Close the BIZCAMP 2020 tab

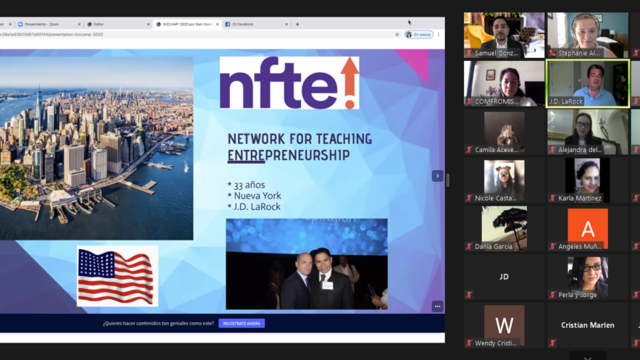click(x=217, y=24)
